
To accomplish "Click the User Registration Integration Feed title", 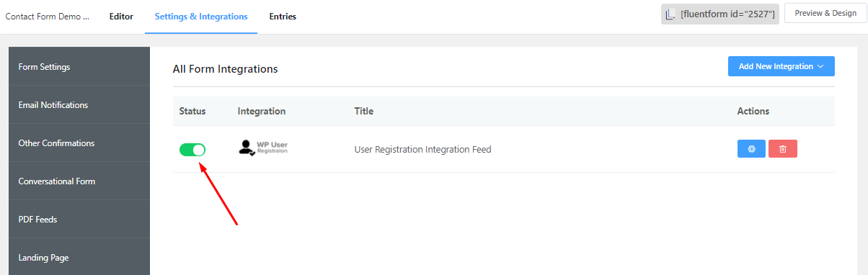I will (x=422, y=150).
